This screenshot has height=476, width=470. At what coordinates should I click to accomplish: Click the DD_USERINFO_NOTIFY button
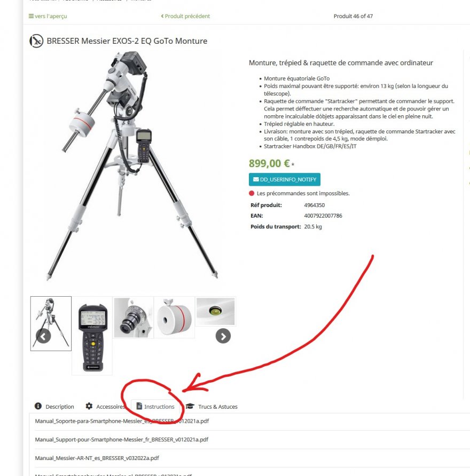(x=284, y=179)
